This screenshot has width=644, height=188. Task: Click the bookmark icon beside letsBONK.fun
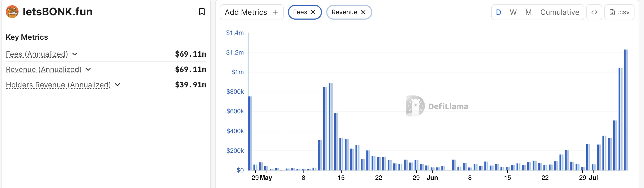click(x=202, y=12)
